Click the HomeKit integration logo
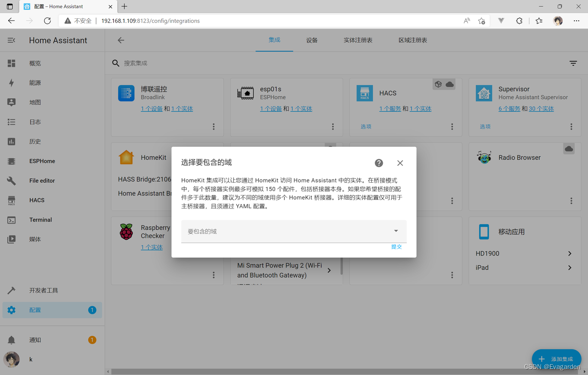588x375 pixels. [x=126, y=157]
